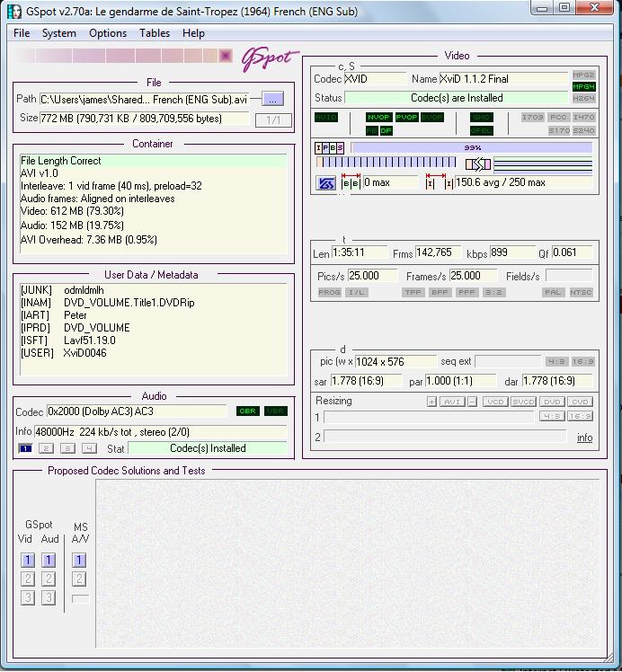Select audio stream 4 button
The width and height of the screenshot is (622, 672).
click(89, 448)
